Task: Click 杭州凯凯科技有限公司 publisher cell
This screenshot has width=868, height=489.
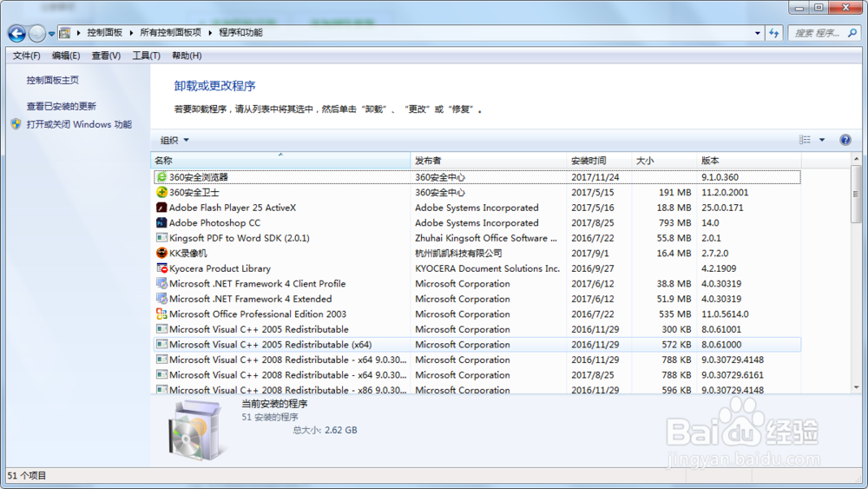Action: [x=458, y=253]
